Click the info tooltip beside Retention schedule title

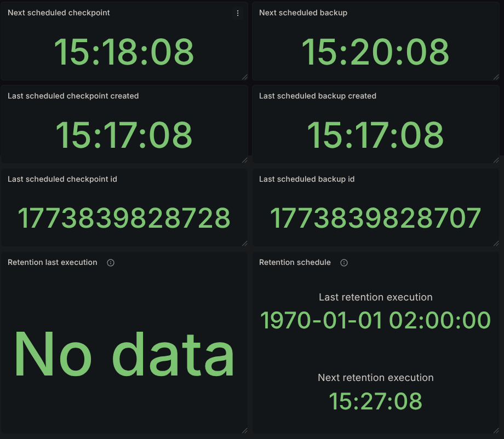pos(343,263)
